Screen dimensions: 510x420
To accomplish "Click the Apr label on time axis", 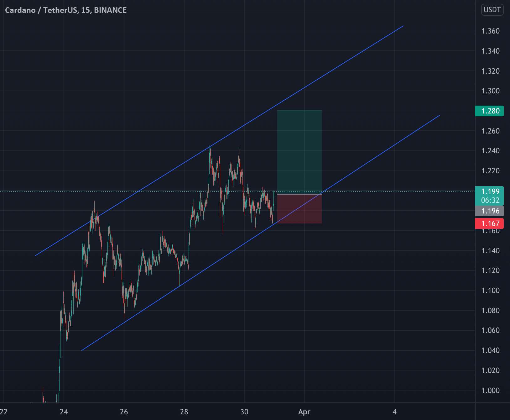I will point(304,412).
